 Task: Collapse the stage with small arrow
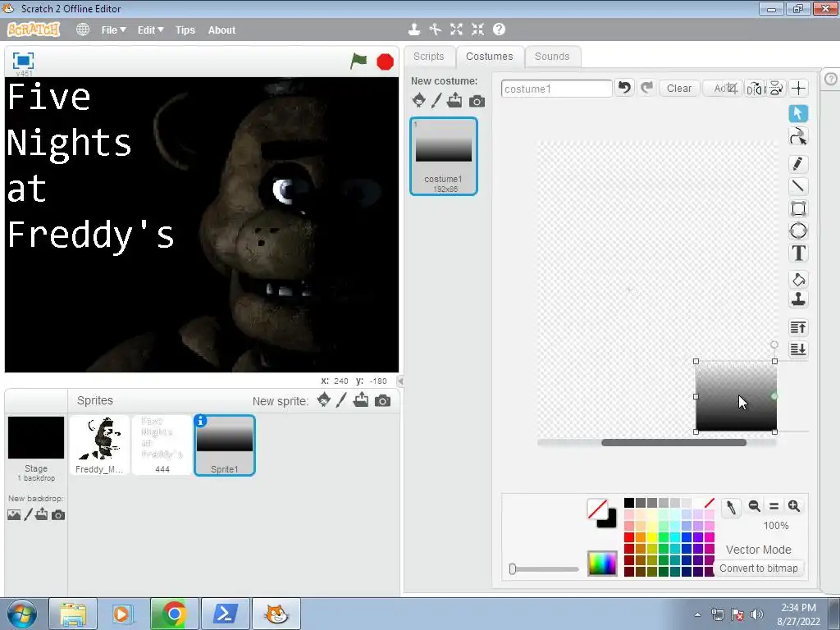(400, 381)
